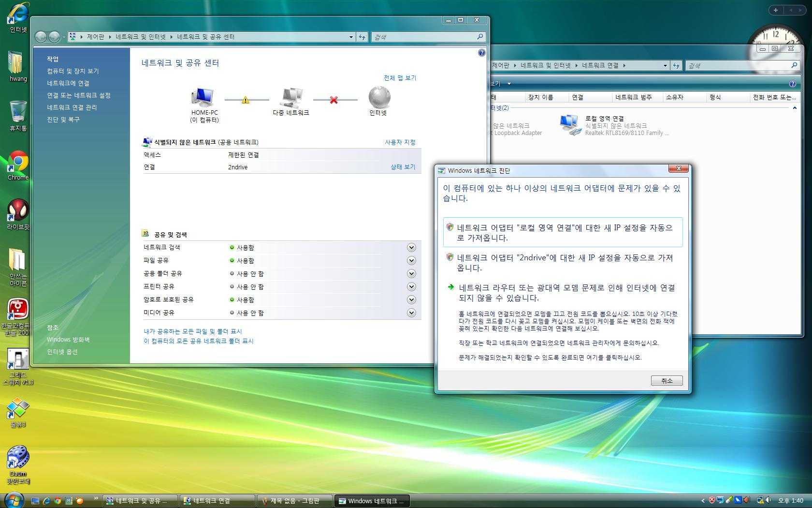The width and height of the screenshot is (812, 508).
Task: Expand the 암호로 보호된 공유 settings
Action: pos(411,300)
